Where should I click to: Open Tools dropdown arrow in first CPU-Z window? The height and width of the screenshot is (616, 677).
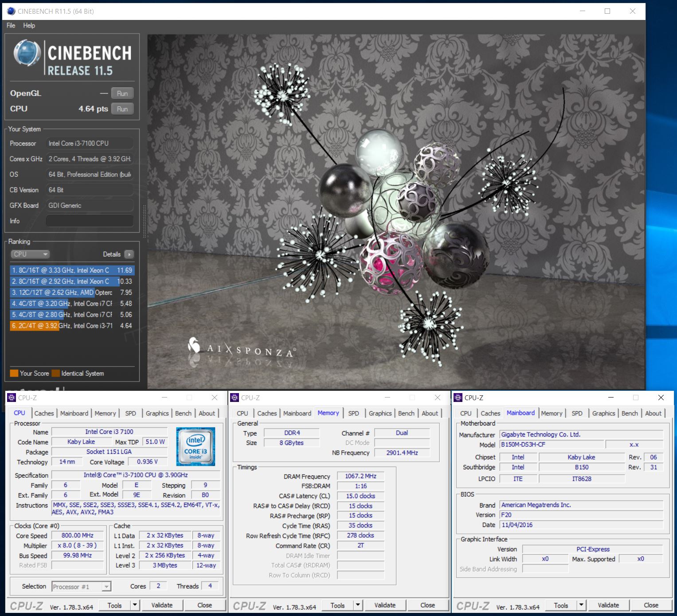(x=135, y=605)
